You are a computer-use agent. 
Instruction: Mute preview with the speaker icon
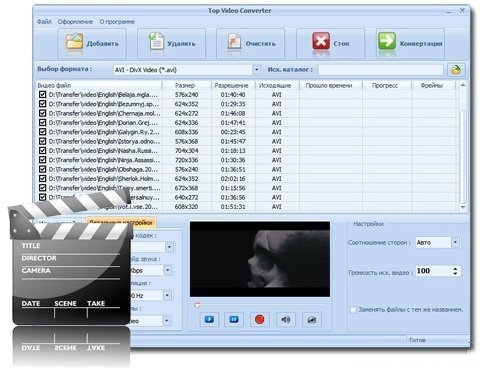(286, 319)
